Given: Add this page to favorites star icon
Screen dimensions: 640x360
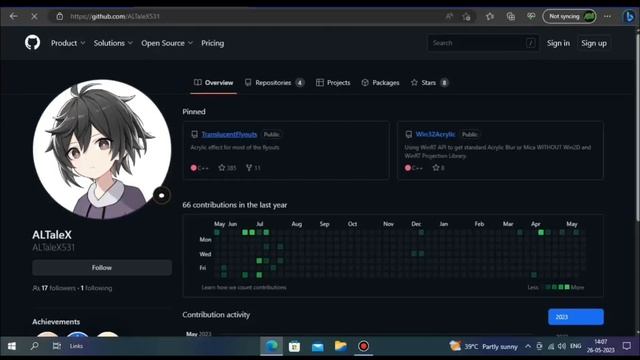Looking at the screenshot, I should (466, 16).
